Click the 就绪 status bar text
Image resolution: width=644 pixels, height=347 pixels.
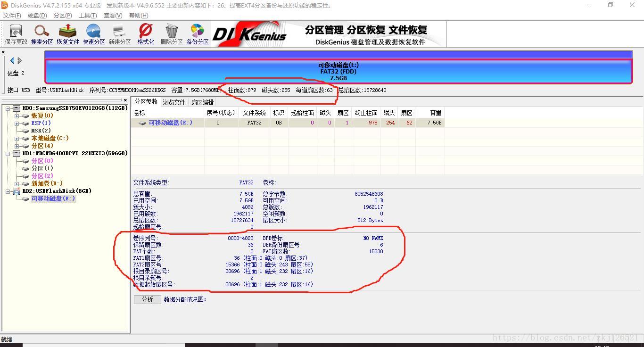coord(7,339)
